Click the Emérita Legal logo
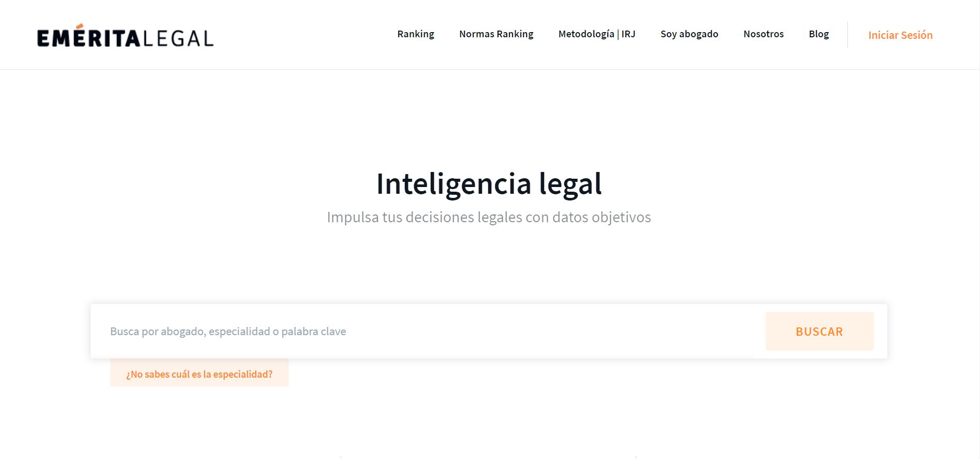980x459 pixels. (x=125, y=37)
